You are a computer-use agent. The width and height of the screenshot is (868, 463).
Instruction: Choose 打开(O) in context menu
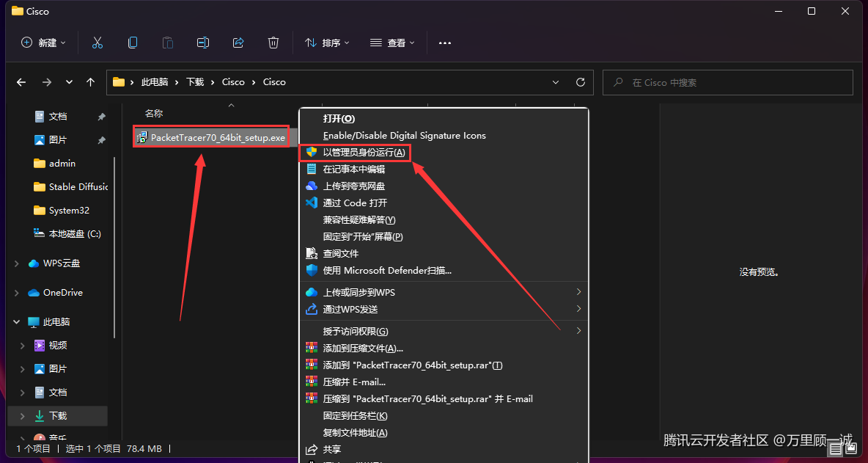tap(339, 119)
